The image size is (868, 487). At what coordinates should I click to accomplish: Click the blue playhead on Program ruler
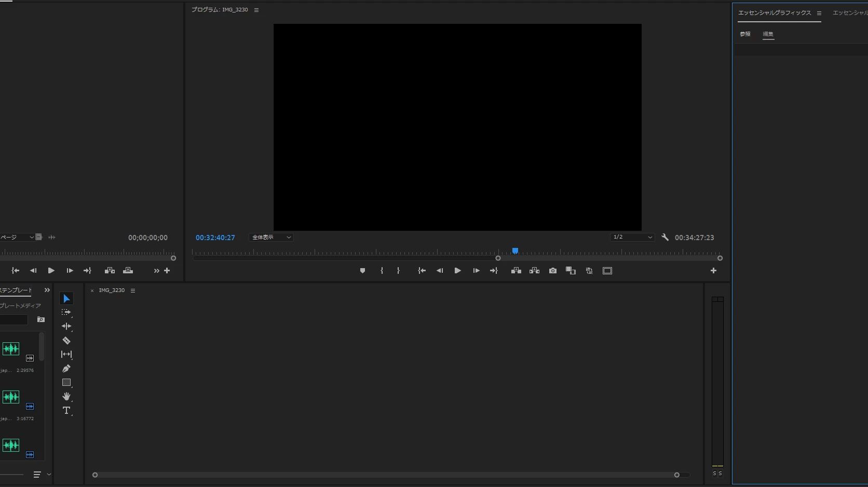[x=515, y=251]
